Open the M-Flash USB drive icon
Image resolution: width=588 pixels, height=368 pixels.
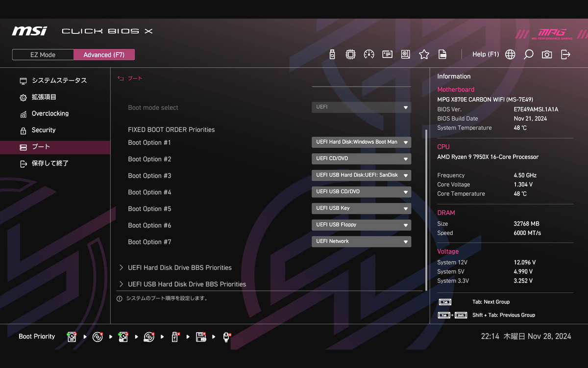point(332,54)
